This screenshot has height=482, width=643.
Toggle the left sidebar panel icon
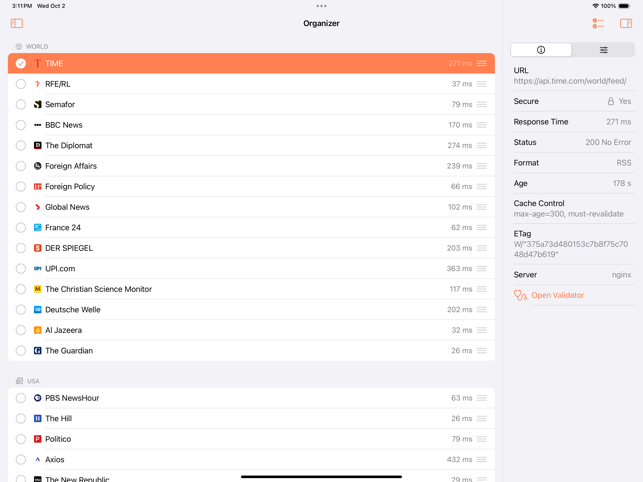tap(17, 23)
